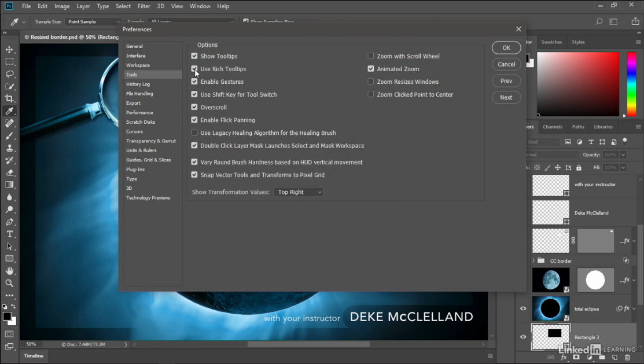Switch to the Channels tab
The image size is (644, 364).
pyautogui.click(x=553, y=127)
